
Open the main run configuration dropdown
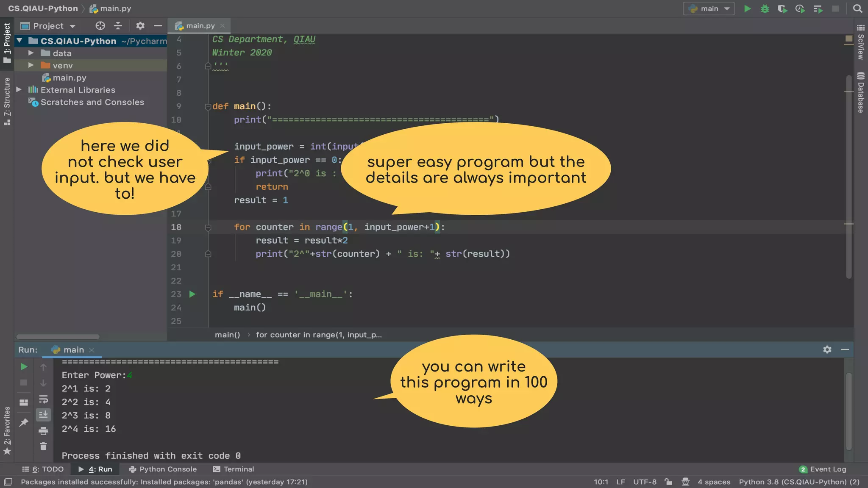pyautogui.click(x=709, y=9)
